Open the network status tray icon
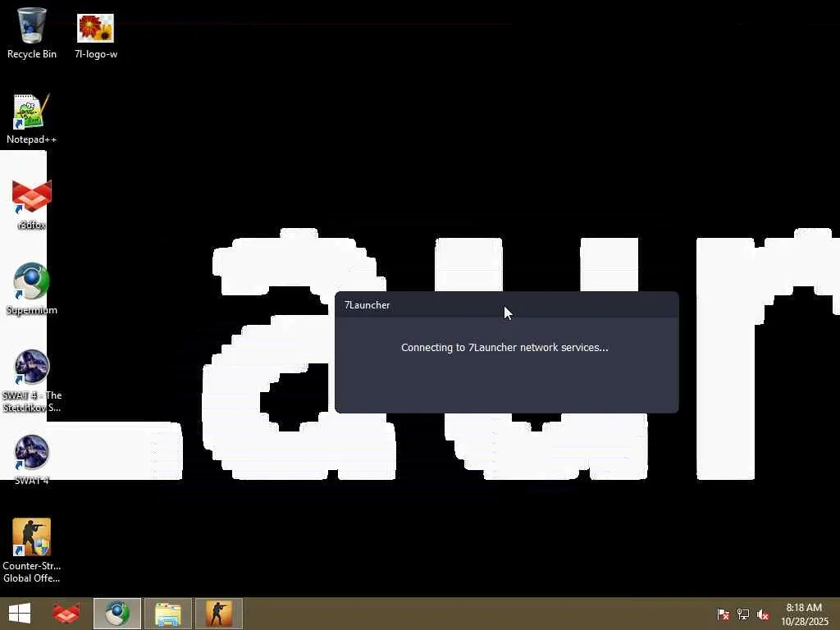840x630 pixels. coord(743,614)
